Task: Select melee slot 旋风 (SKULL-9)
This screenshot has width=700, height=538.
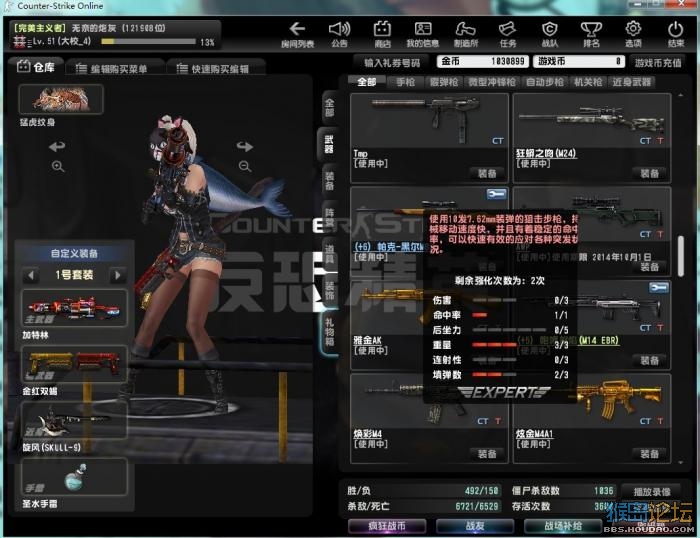Action: (75, 420)
